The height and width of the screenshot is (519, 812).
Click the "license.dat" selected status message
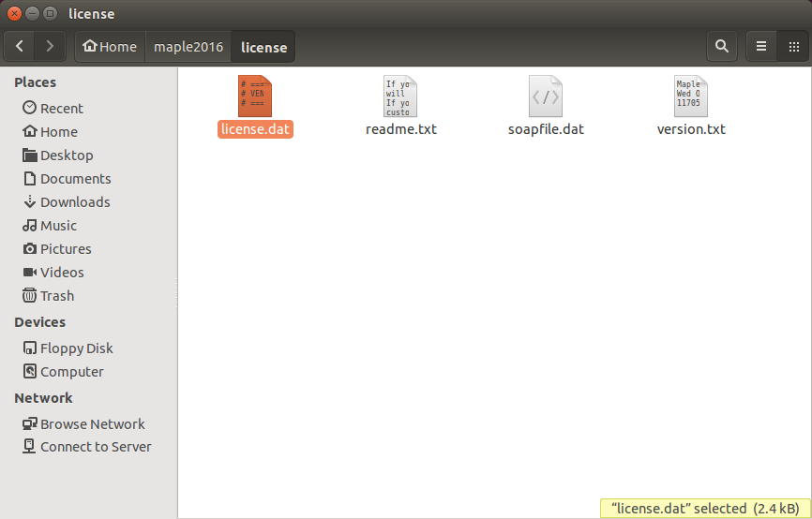(x=705, y=508)
